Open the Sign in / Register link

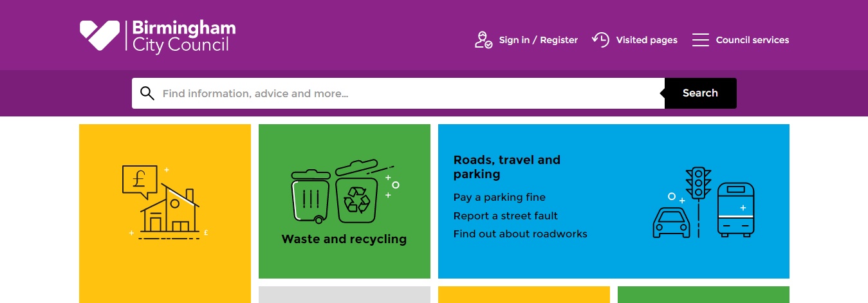(539, 40)
